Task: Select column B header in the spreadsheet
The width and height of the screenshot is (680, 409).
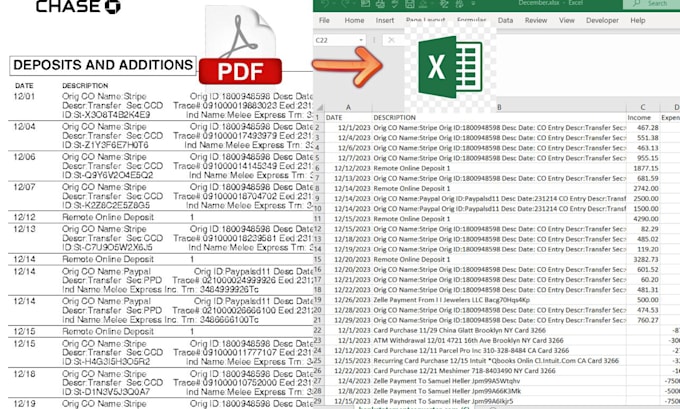Action: click(x=499, y=107)
